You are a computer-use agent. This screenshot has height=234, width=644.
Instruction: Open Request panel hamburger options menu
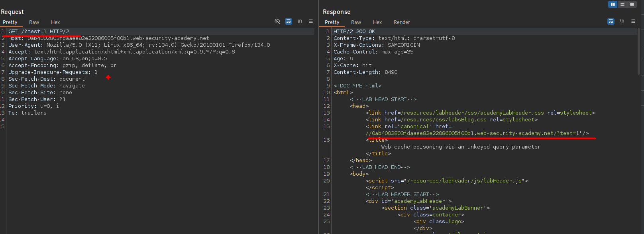pos(311,21)
